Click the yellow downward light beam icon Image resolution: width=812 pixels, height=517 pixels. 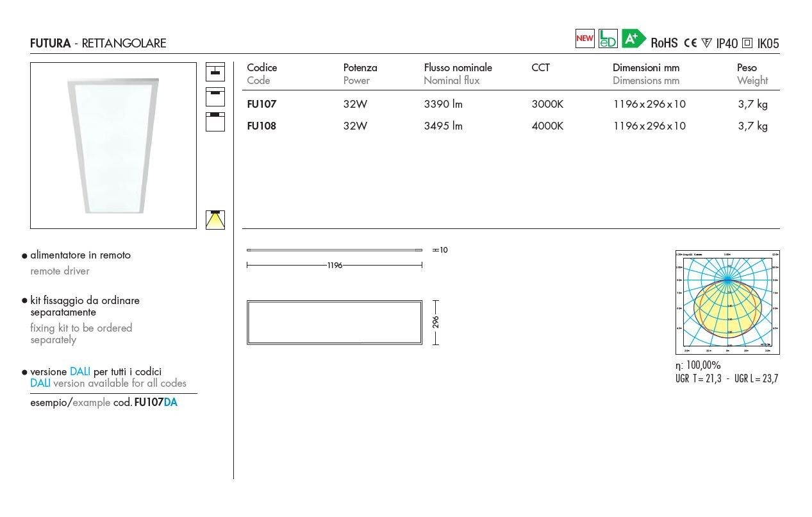[215, 219]
